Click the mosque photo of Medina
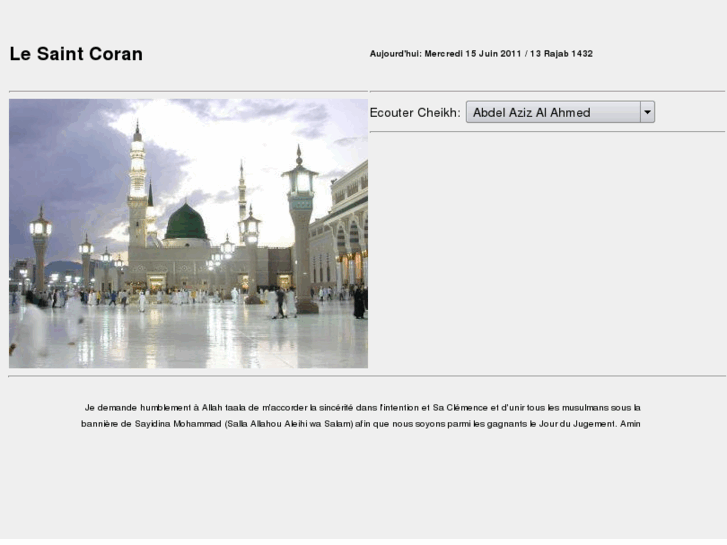This screenshot has height=545, width=727. click(188, 233)
